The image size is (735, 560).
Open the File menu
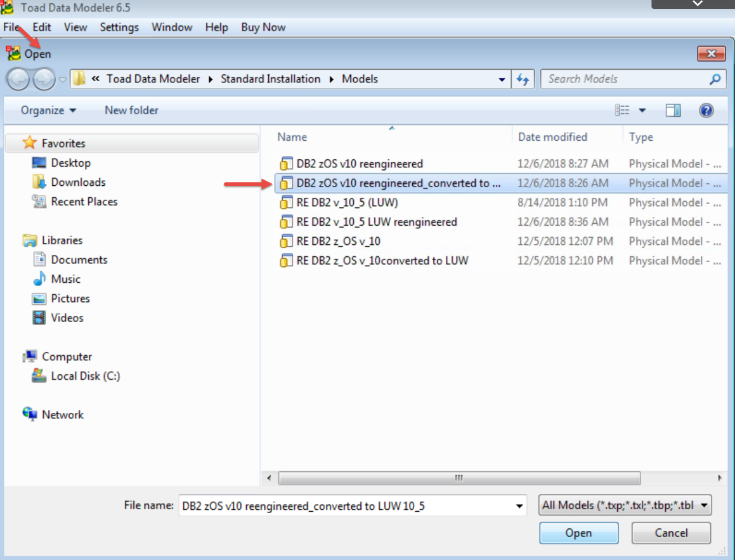11,27
